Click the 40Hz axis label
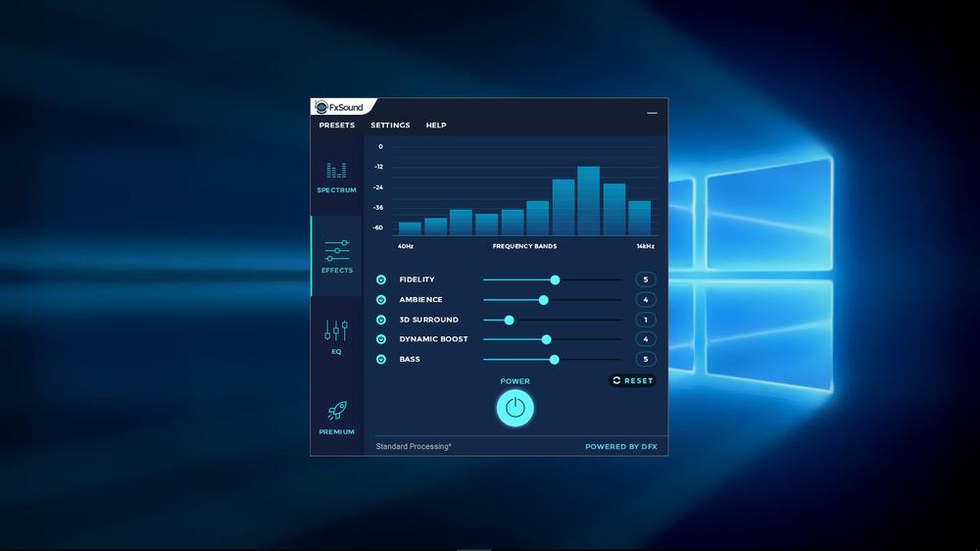 point(406,246)
